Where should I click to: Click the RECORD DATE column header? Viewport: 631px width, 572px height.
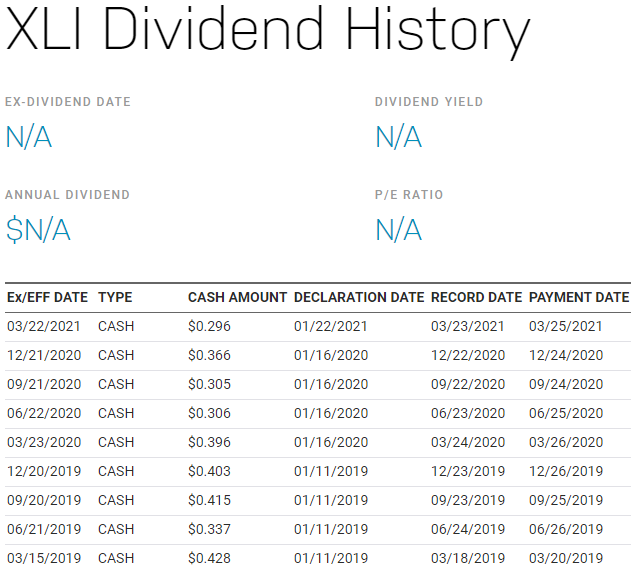point(476,297)
